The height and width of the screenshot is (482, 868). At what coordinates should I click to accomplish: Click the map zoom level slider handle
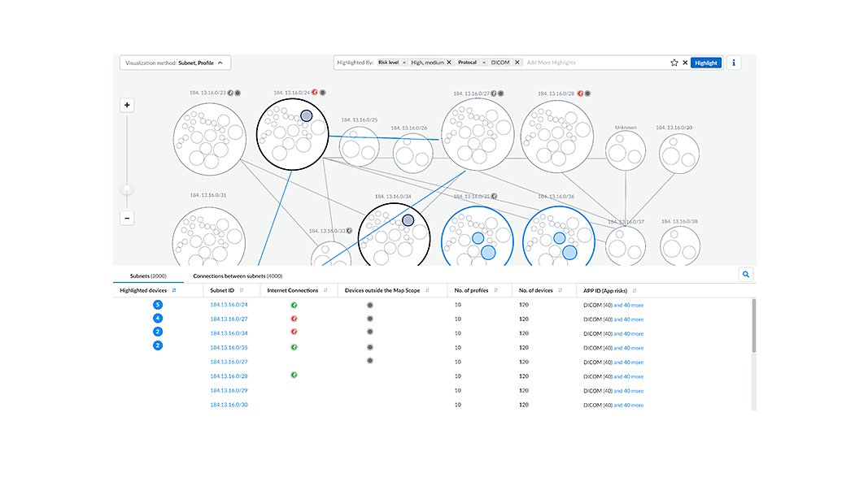pyautogui.click(x=127, y=187)
